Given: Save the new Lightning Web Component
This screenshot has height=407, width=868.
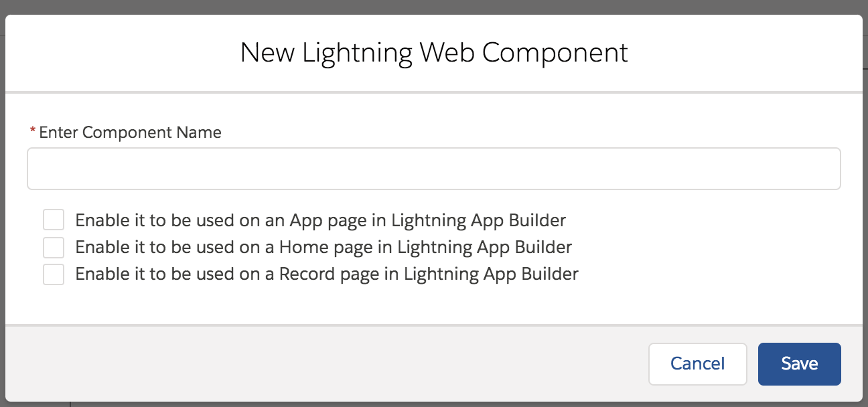Looking at the screenshot, I should coord(799,363).
